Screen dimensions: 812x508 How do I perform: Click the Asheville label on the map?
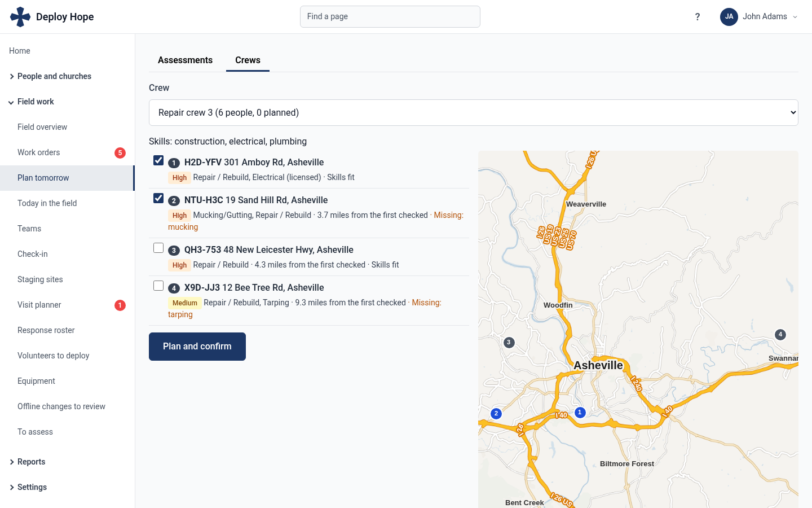(598, 365)
